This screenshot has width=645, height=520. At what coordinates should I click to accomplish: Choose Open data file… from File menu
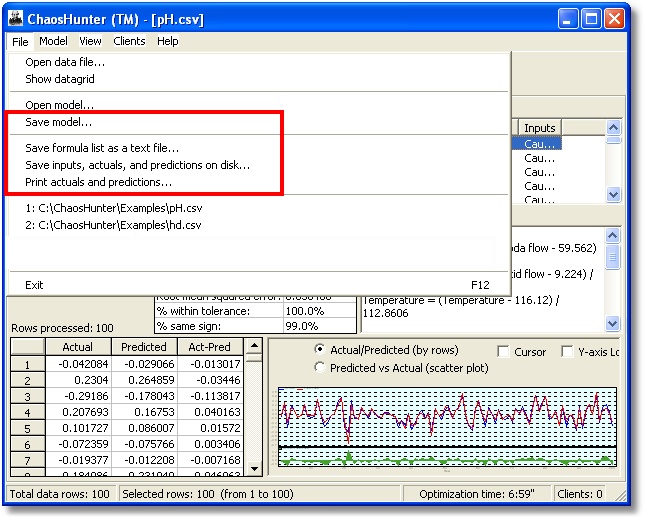point(259,62)
